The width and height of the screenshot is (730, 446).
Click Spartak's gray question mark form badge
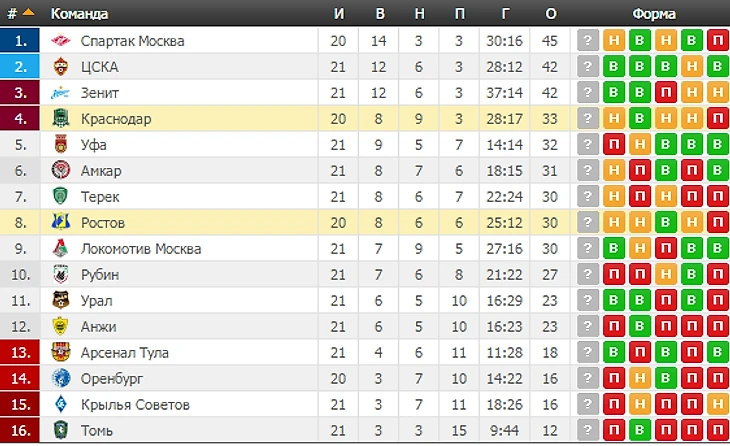587,41
